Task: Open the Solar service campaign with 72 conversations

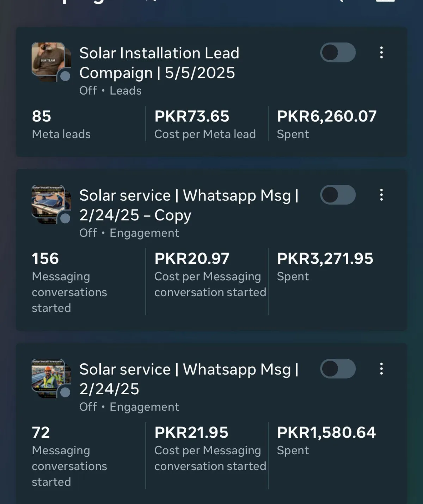Action: [x=189, y=379]
